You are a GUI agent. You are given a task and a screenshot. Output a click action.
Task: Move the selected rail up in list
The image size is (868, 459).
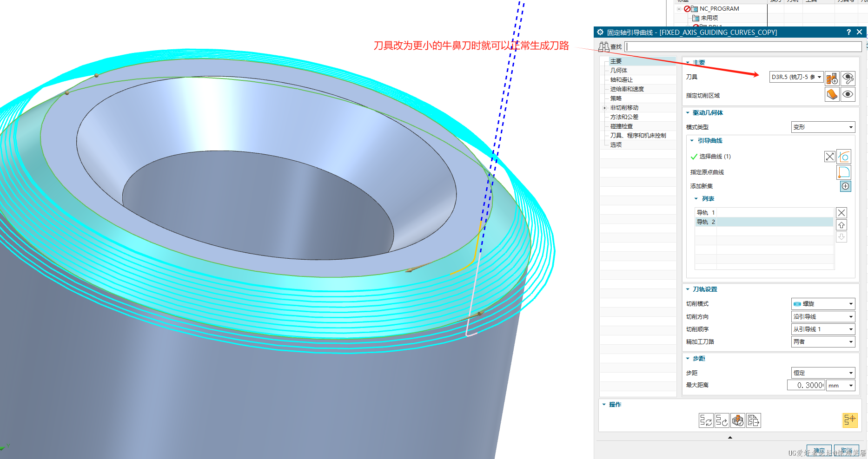(841, 225)
